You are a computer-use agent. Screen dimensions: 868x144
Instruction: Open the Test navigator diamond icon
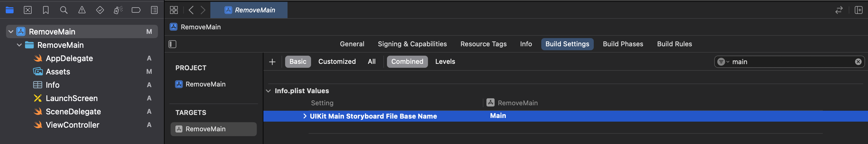100,10
